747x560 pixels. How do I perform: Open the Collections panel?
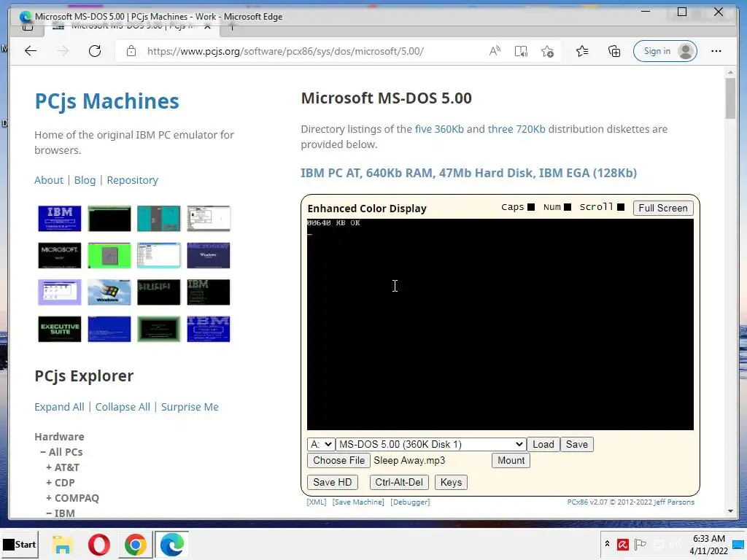(x=614, y=51)
